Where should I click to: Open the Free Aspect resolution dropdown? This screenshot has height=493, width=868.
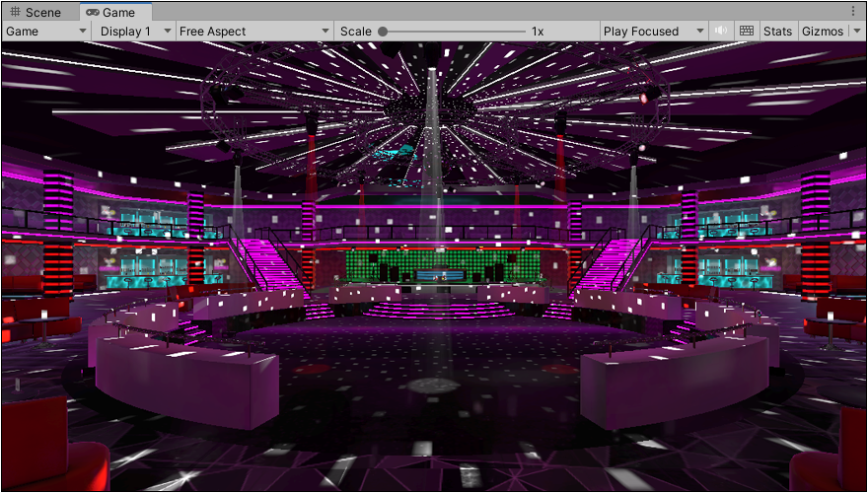(x=253, y=31)
